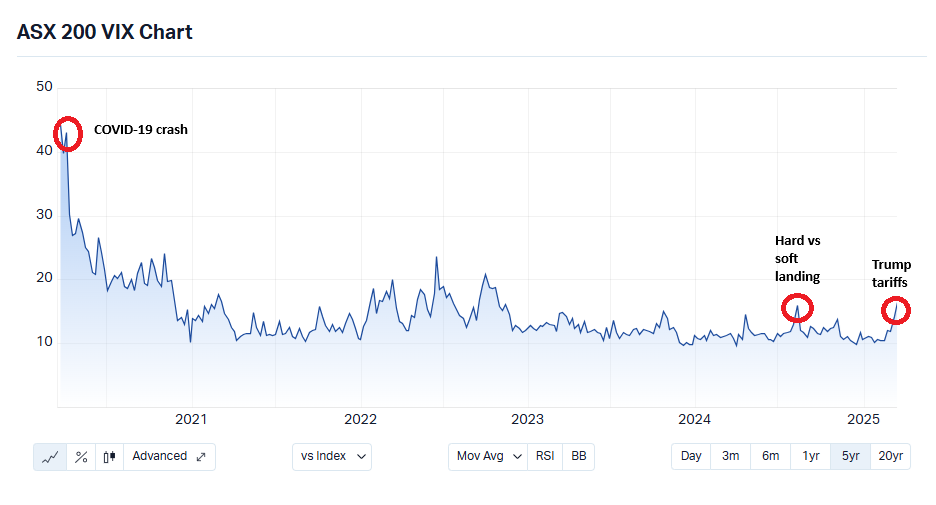
Task: Toggle the RSI indicator
Action: click(x=545, y=456)
